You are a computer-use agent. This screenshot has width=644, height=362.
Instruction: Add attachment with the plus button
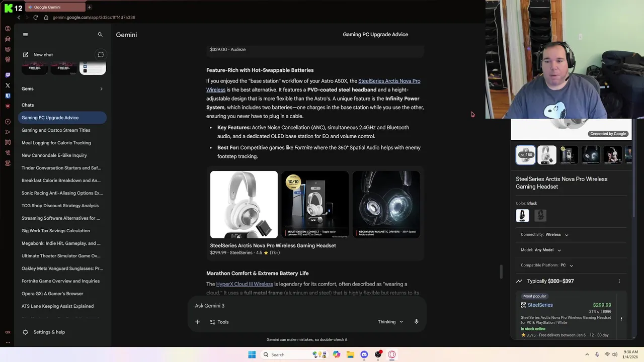pyautogui.click(x=198, y=322)
